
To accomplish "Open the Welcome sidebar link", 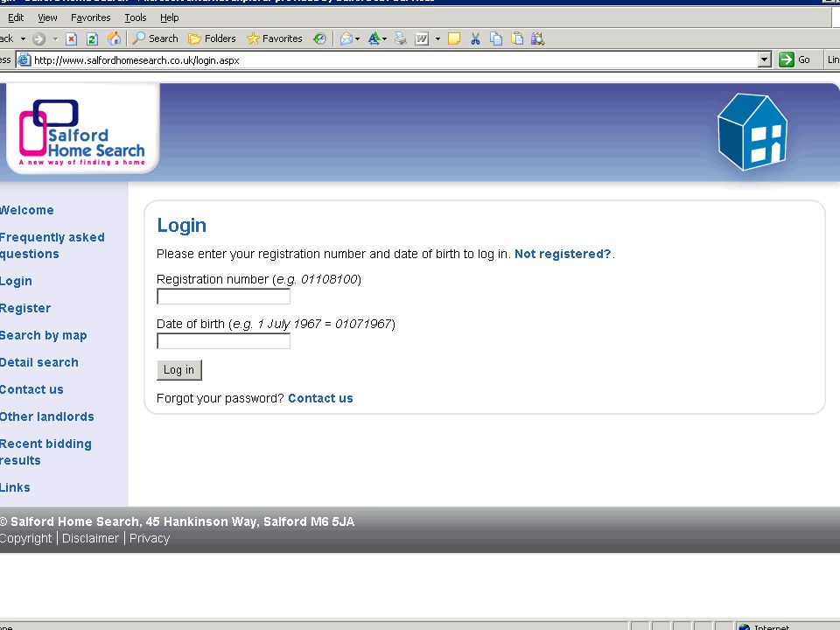I will [27, 210].
